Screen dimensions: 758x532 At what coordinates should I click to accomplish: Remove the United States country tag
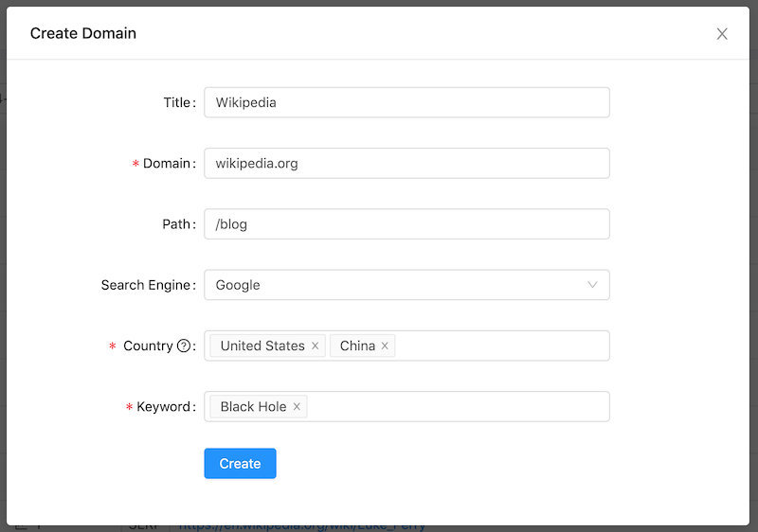click(x=316, y=346)
